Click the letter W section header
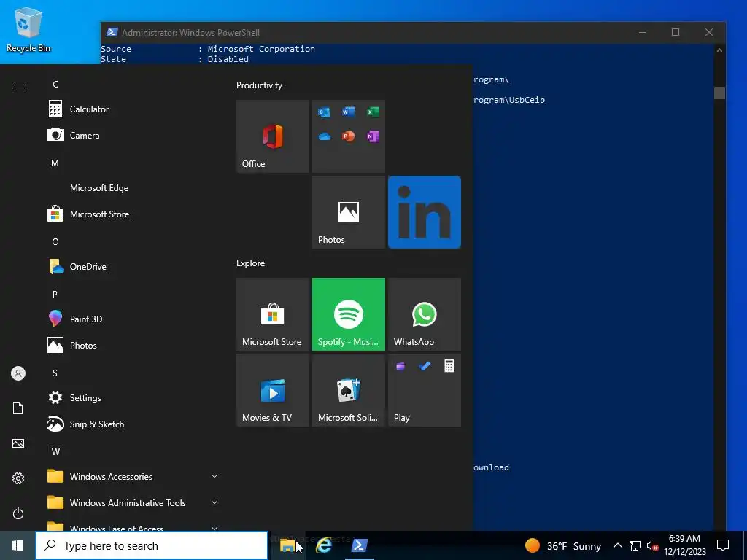 click(55, 451)
